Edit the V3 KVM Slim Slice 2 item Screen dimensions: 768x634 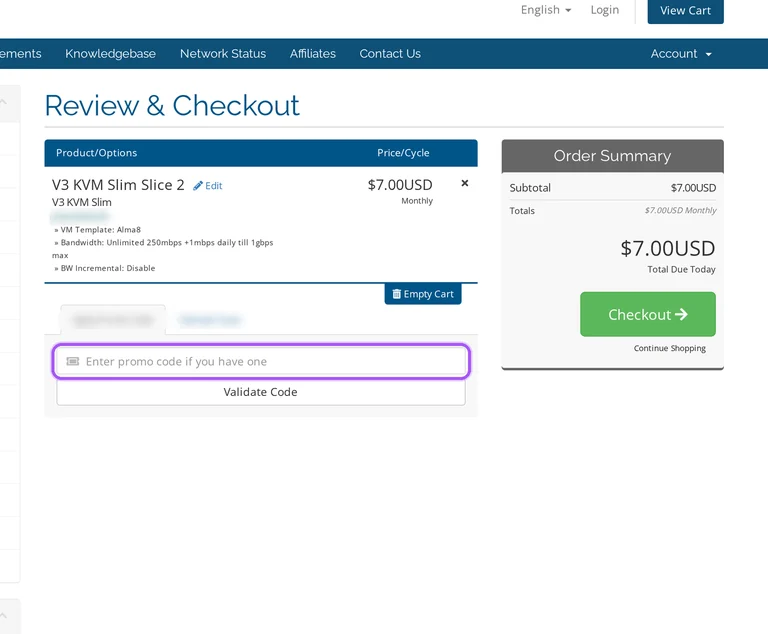coord(208,186)
